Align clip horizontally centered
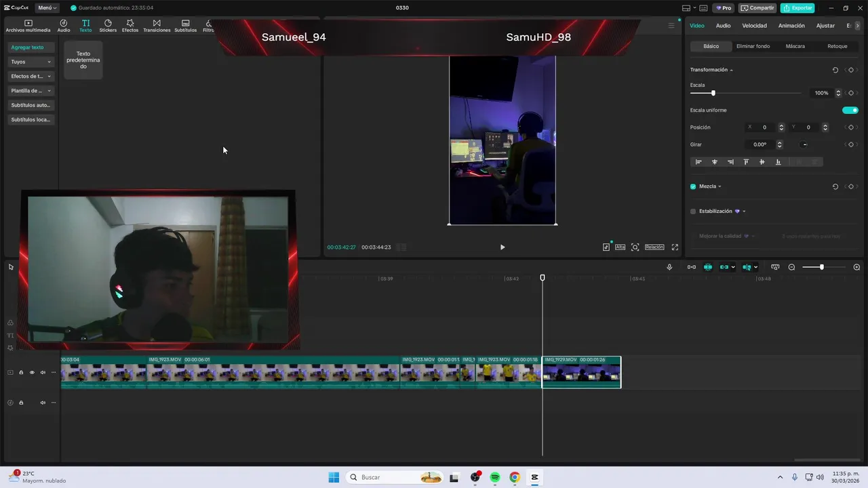This screenshot has height=488, width=868. pos(714,162)
